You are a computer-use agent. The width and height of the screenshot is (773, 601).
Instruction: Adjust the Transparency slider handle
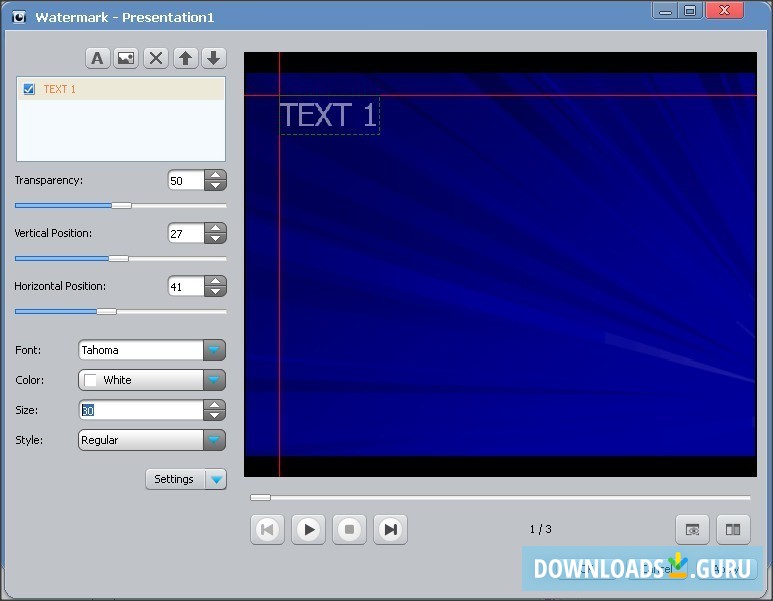(121, 206)
